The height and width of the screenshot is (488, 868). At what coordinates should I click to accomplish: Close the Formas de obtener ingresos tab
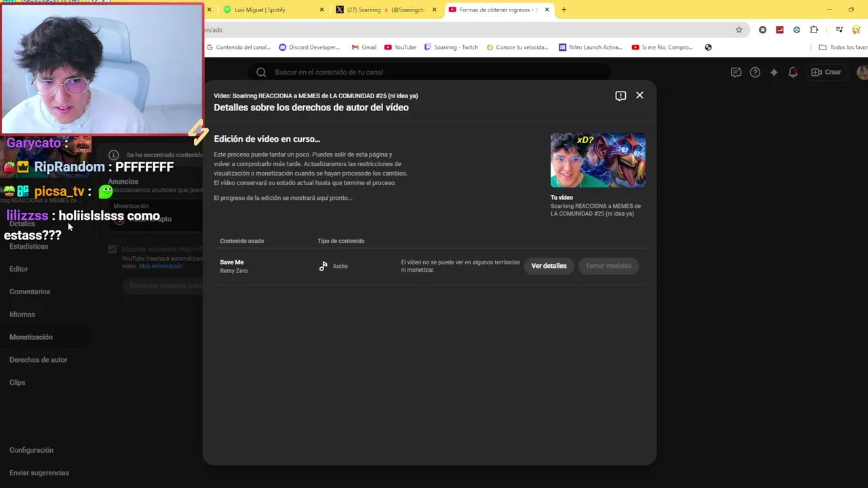tap(547, 10)
